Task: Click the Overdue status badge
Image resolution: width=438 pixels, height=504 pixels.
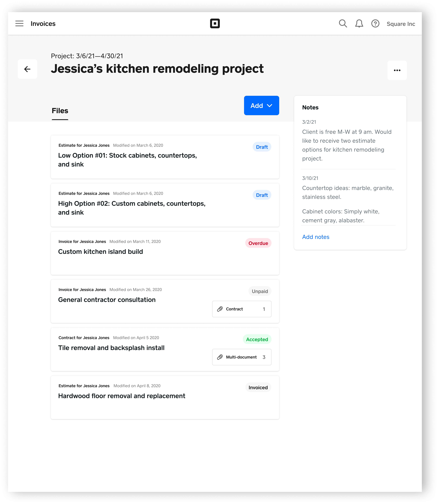Action: point(258,243)
